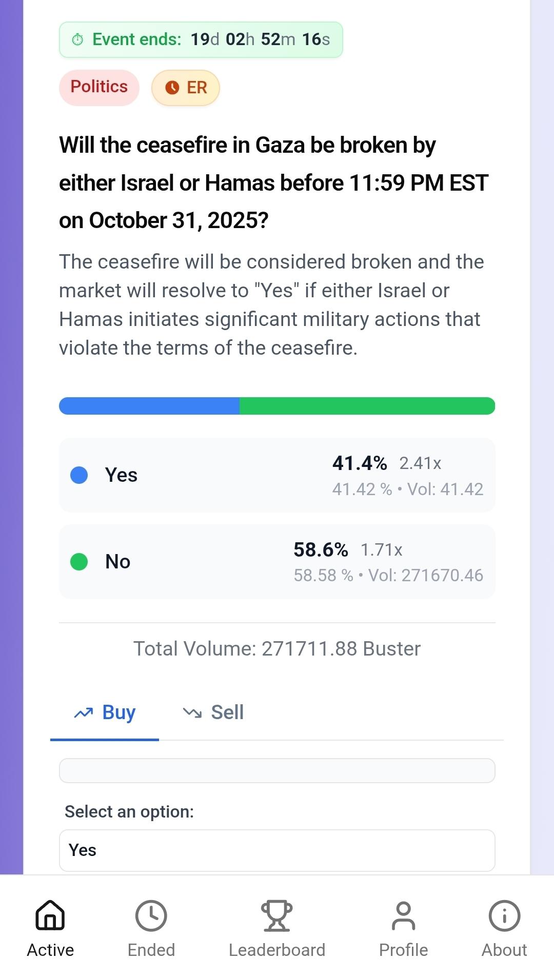
Task: Open the About info icon
Action: pos(504,915)
